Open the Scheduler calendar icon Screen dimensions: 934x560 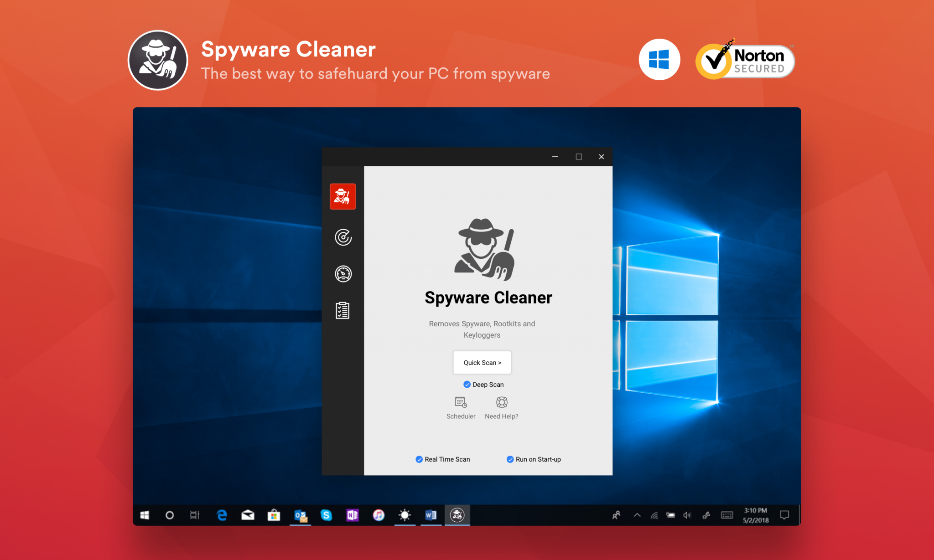[x=461, y=402]
